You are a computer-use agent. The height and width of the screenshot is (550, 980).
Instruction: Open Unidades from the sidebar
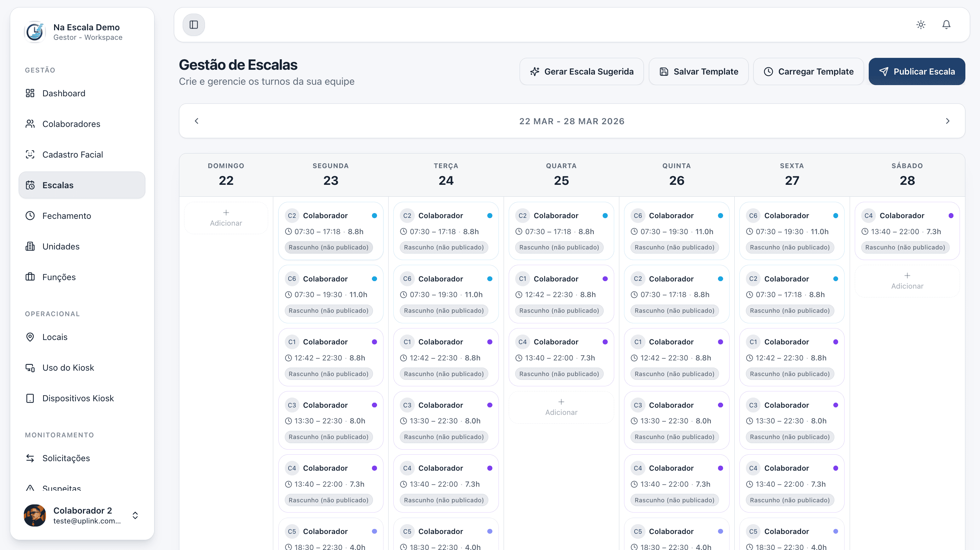(61, 246)
